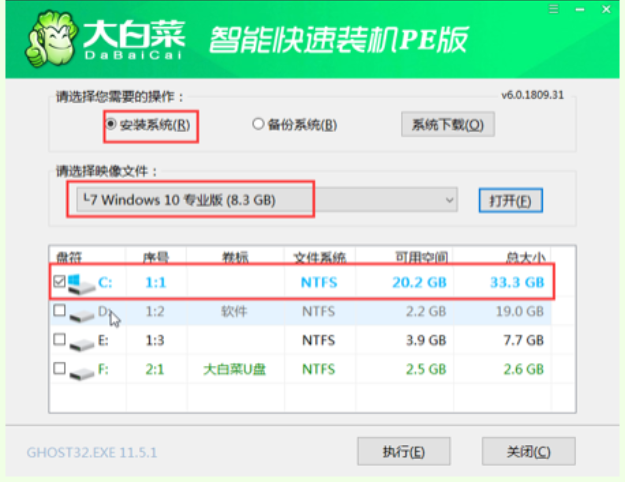Viewport: 626px width, 488px height.
Task: Click the DaBaiCai cabbage mascot logo
Action: pyautogui.click(x=52, y=40)
